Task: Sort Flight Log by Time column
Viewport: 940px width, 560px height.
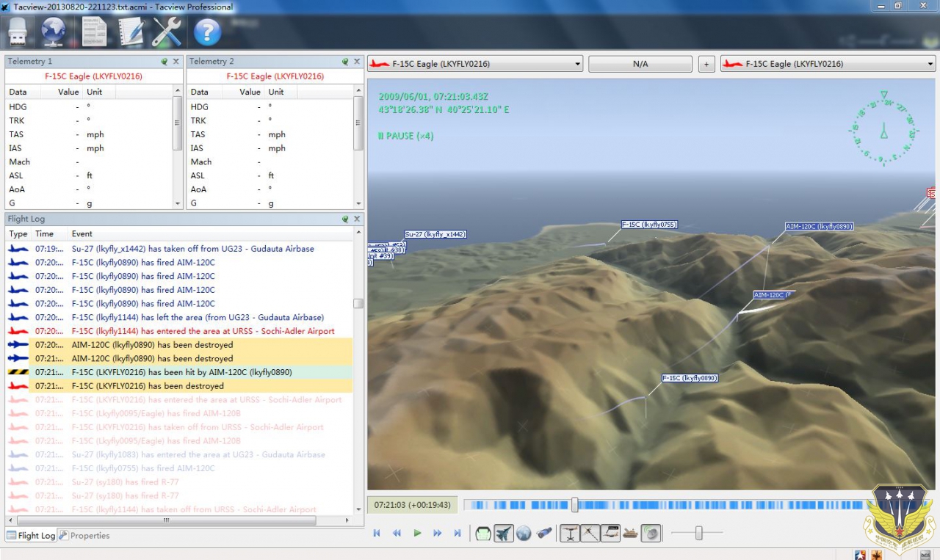Action: 45,233
